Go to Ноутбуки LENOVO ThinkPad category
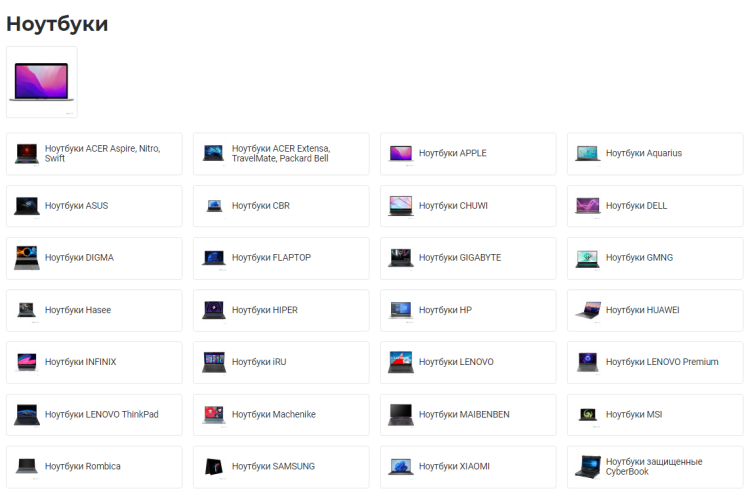Image resolution: width=750 pixels, height=495 pixels. click(x=101, y=414)
